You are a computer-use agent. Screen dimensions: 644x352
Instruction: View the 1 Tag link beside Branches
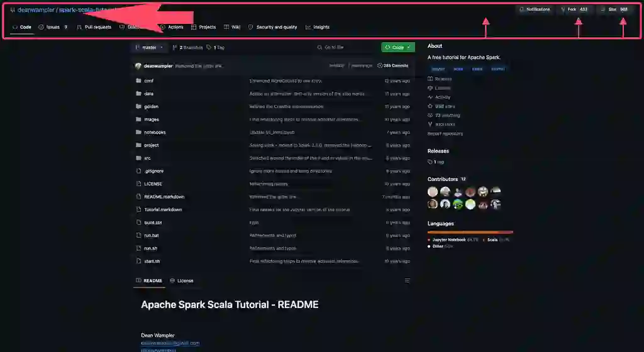pyautogui.click(x=216, y=48)
